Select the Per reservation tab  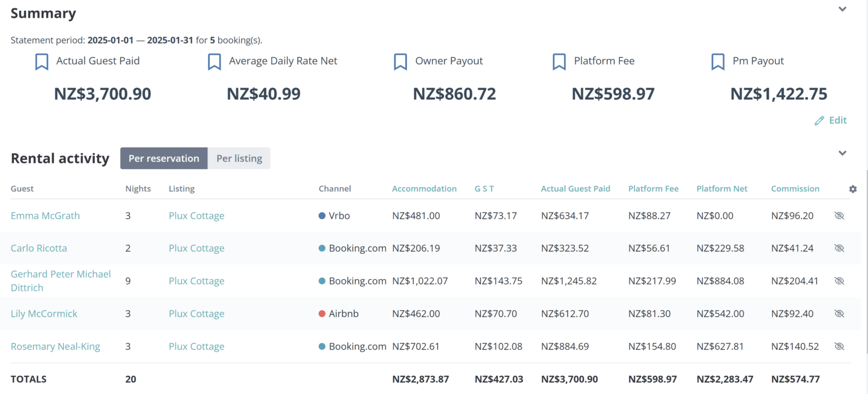pyautogui.click(x=163, y=158)
